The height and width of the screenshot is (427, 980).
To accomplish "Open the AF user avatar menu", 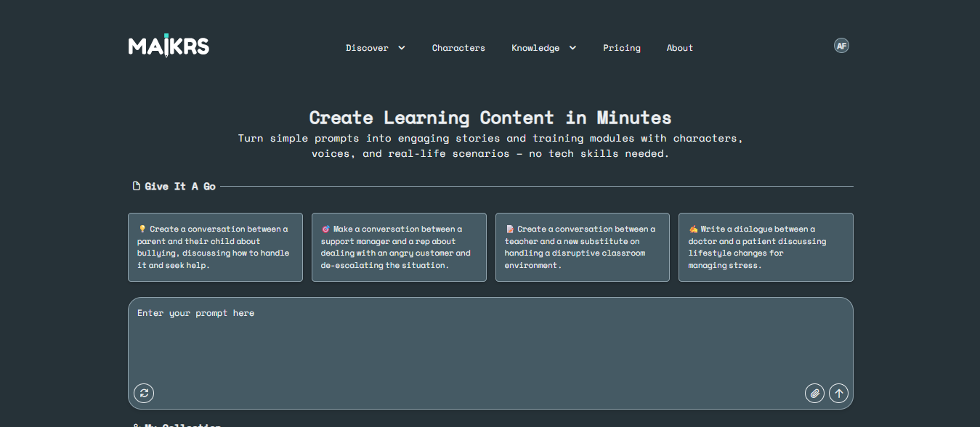I will 841,46.
